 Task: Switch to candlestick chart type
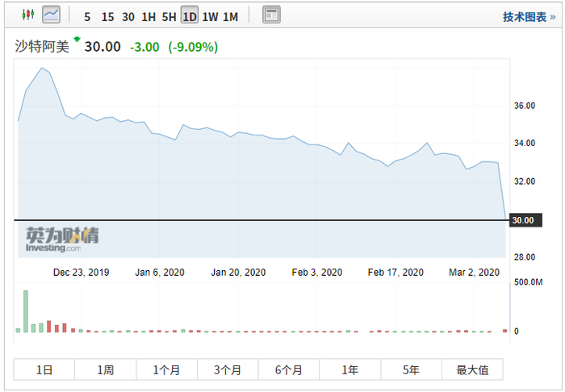click(28, 15)
